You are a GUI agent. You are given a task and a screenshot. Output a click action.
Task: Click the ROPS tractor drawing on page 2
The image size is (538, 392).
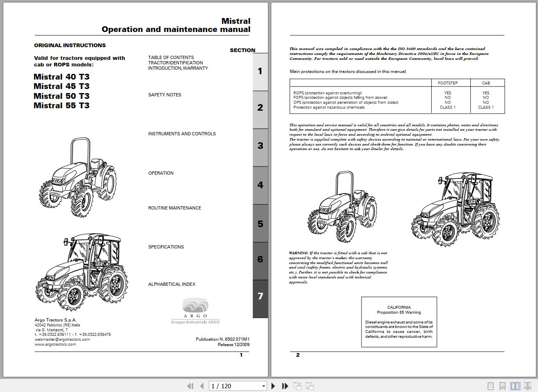[342, 207]
